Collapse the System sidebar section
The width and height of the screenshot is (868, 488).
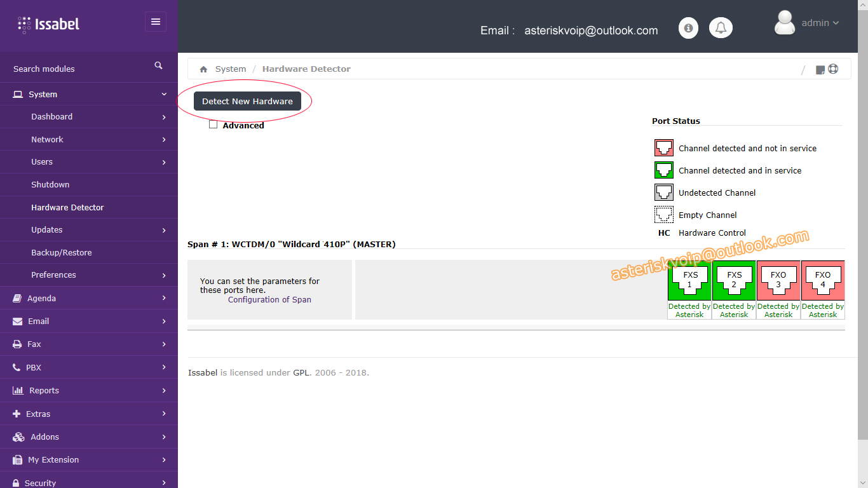click(89, 94)
